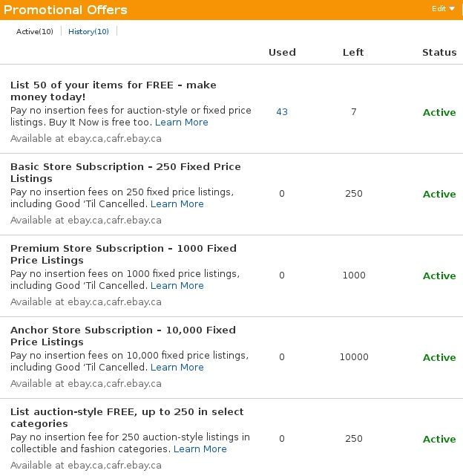The image size is (463, 476).
Task: Follow Learn More under Premium Store Subscription
Action: click(x=177, y=286)
